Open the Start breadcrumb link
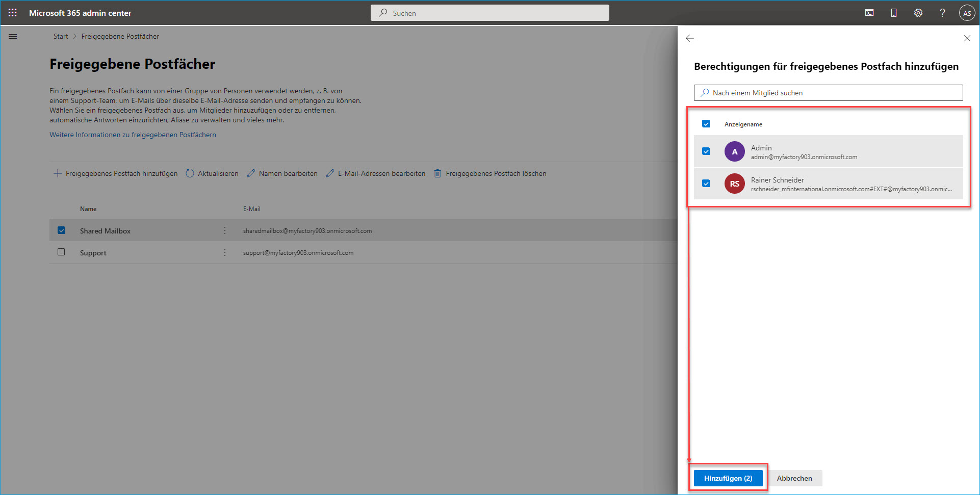This screenshot has height=495, width=980. pyautogui.click(x=61, y=37)
